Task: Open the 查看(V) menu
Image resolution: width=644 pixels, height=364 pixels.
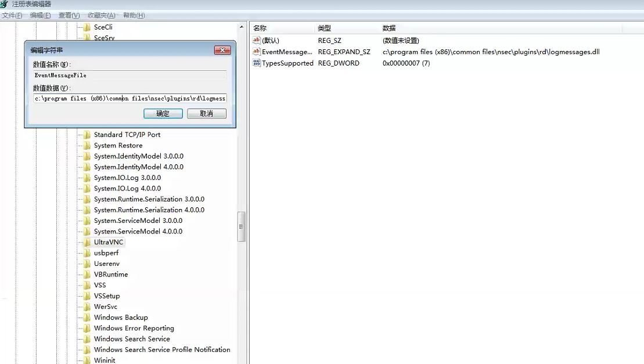Action: [x=69, y=15]
